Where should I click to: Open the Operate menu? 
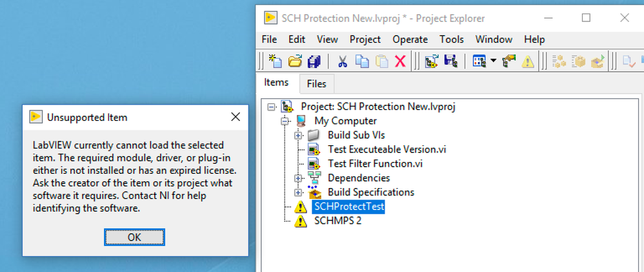pyautogui.click(x=410, y=39)
